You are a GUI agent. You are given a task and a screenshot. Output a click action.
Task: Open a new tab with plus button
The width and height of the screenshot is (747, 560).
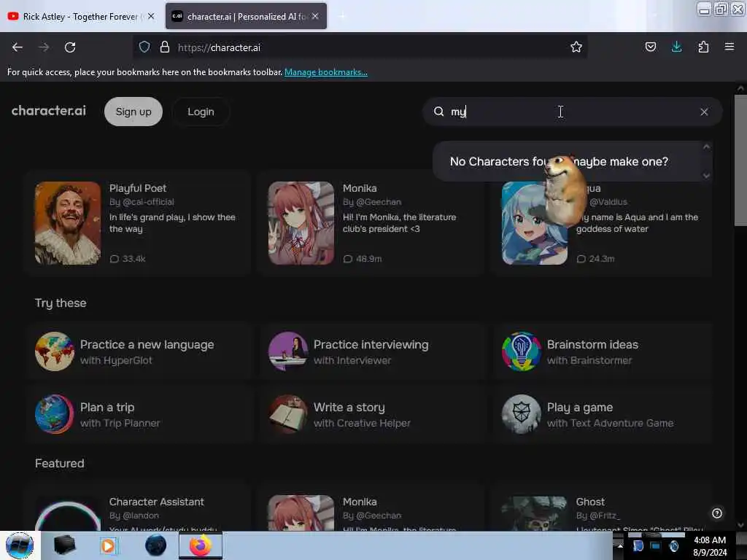click(x=342, y=16)
